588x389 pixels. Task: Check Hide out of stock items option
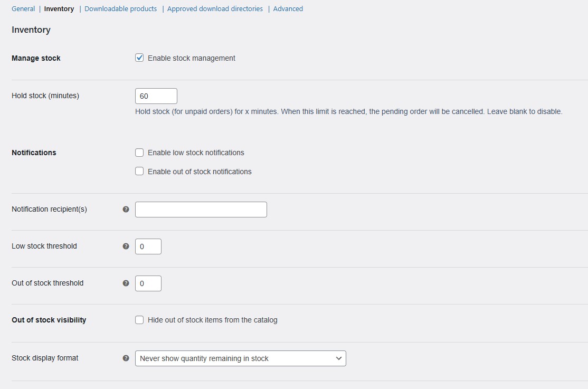point(139,320)
